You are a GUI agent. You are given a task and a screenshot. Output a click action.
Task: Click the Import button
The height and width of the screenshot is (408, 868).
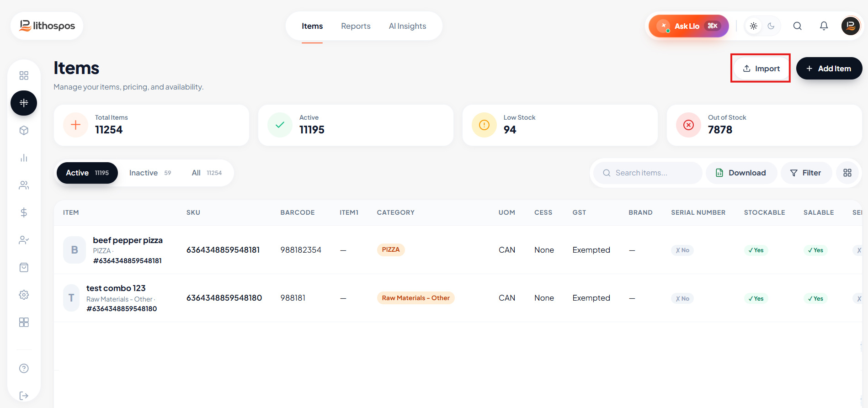761,69
